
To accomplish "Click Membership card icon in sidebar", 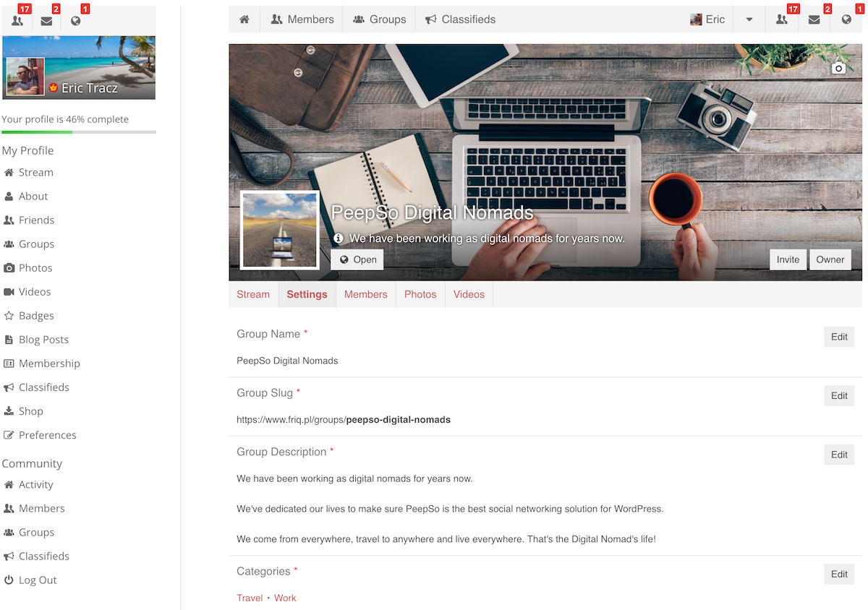I will pos(9,363).
